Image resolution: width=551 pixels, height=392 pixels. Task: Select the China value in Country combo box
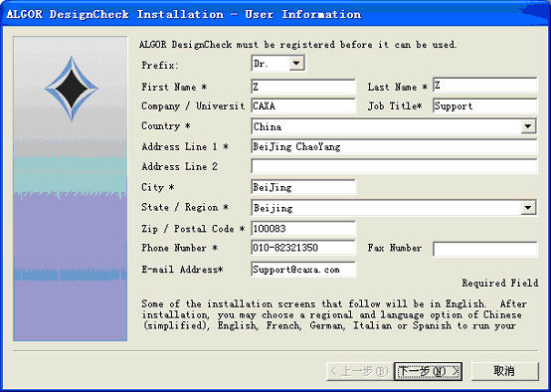point(387,127)
